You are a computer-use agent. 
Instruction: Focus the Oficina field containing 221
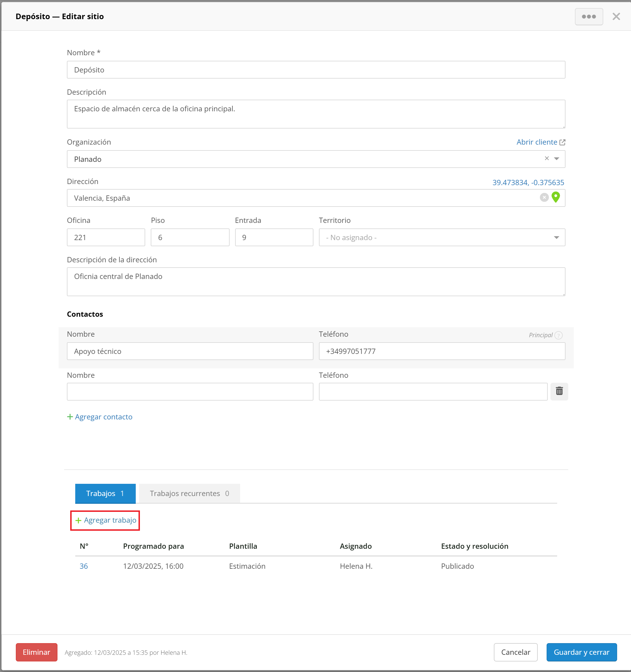coord(105,237)
